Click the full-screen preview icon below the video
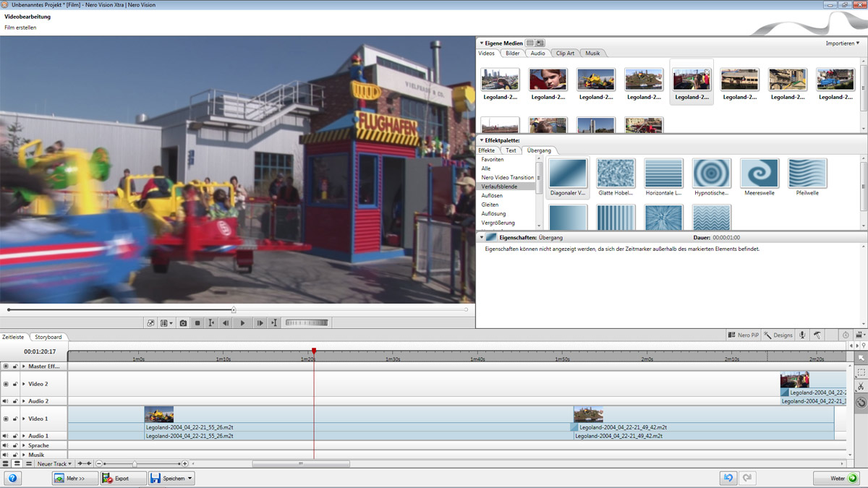This screenshot has height=488, width=868. click(151, 323)
